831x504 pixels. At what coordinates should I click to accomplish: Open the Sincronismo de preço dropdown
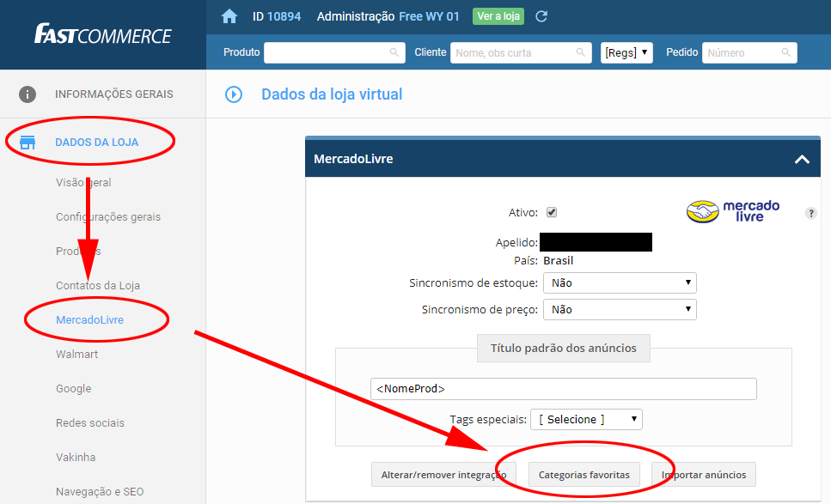620,309
